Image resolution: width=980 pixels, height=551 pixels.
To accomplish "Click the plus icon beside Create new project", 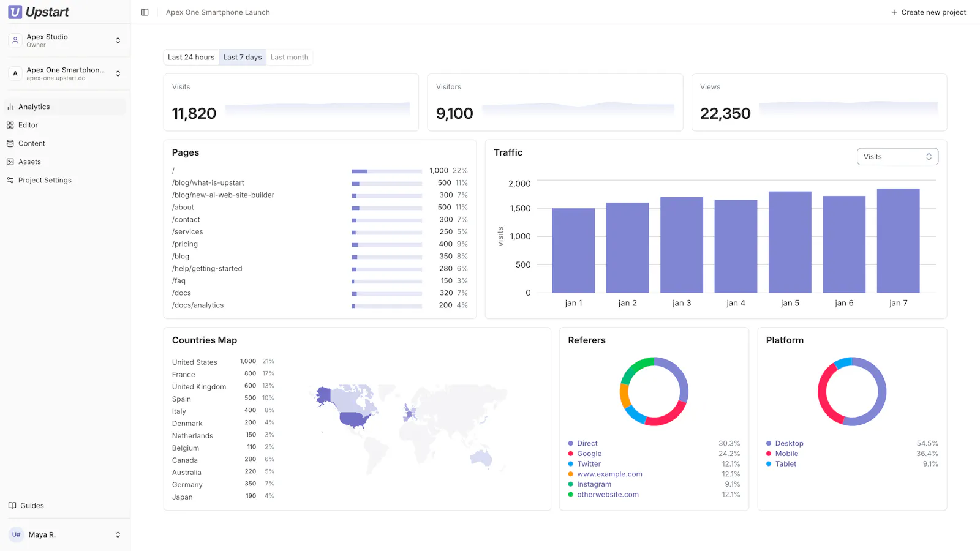I will (x=894, y=12).
